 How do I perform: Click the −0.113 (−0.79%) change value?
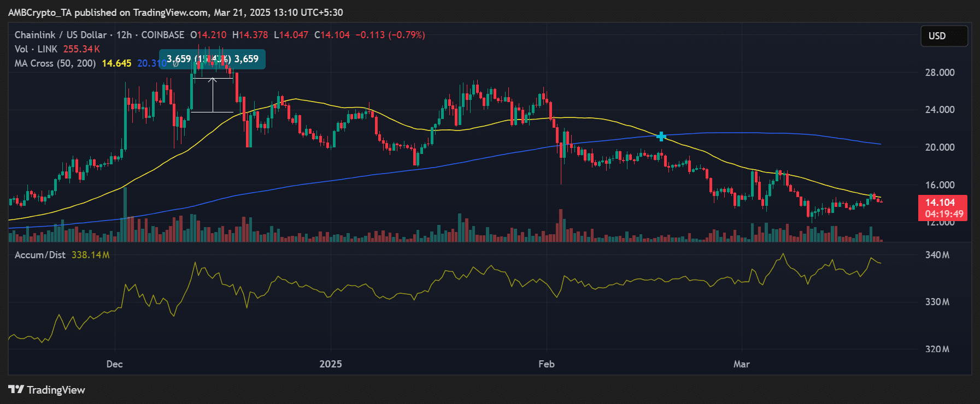(390, 35)
